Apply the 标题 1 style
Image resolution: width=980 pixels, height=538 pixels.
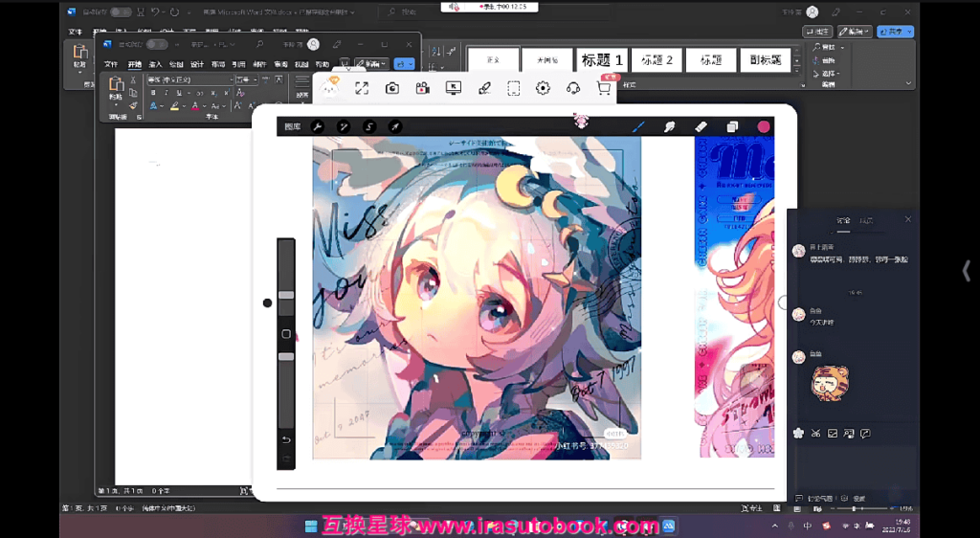[x=602, y=60]
